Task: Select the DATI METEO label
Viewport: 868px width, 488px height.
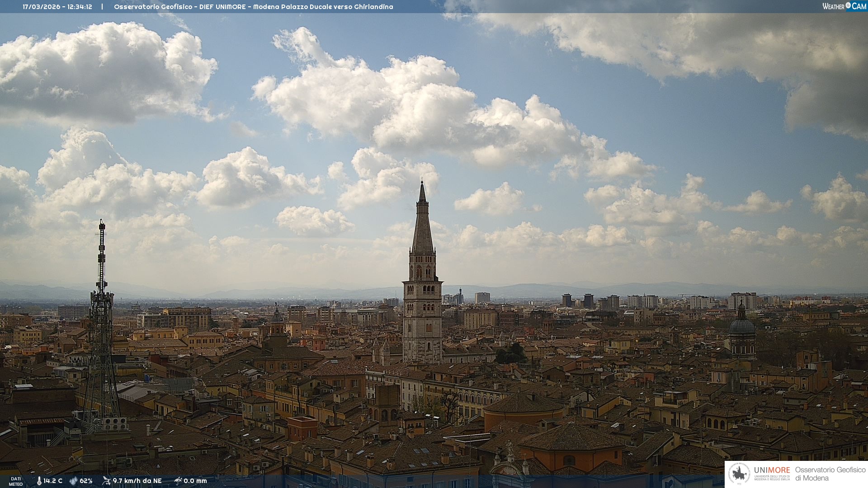Action: (16, 481)
